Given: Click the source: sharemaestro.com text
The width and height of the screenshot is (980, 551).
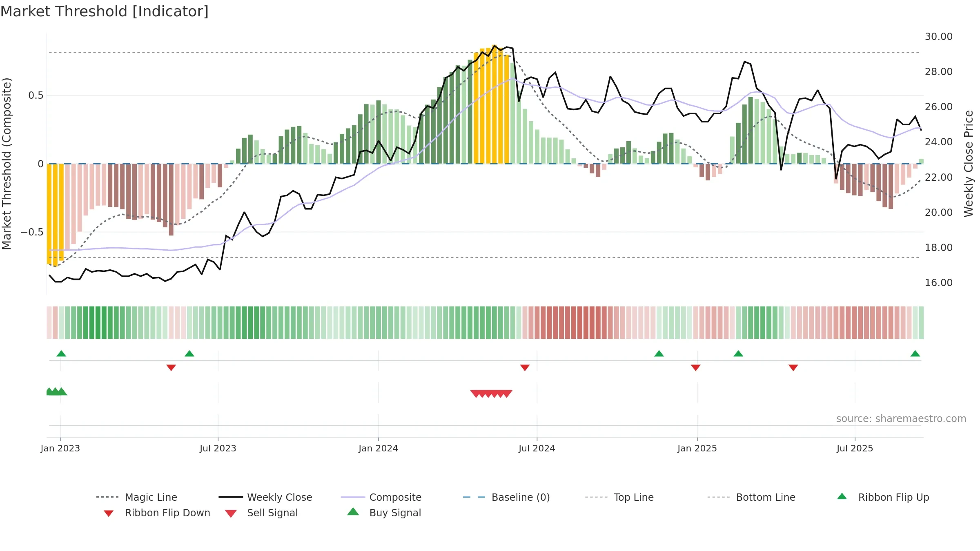Looking at the screenshot, I should coord(901,419).
